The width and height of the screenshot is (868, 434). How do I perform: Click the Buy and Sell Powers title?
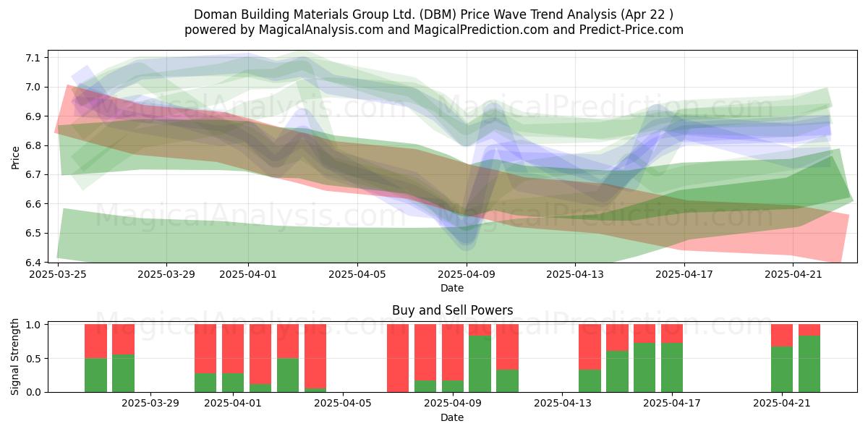(452, 310)
